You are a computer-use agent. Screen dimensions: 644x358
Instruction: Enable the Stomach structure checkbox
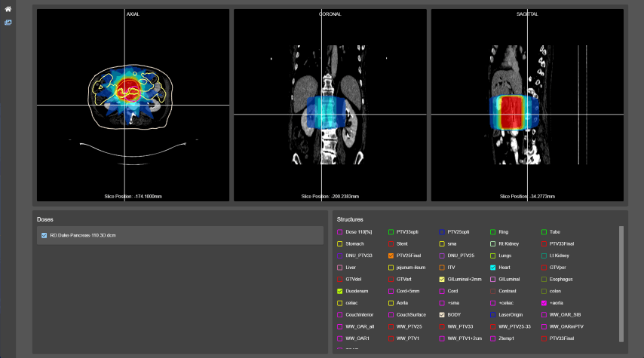pyautogui.click(x=340, y=244)
